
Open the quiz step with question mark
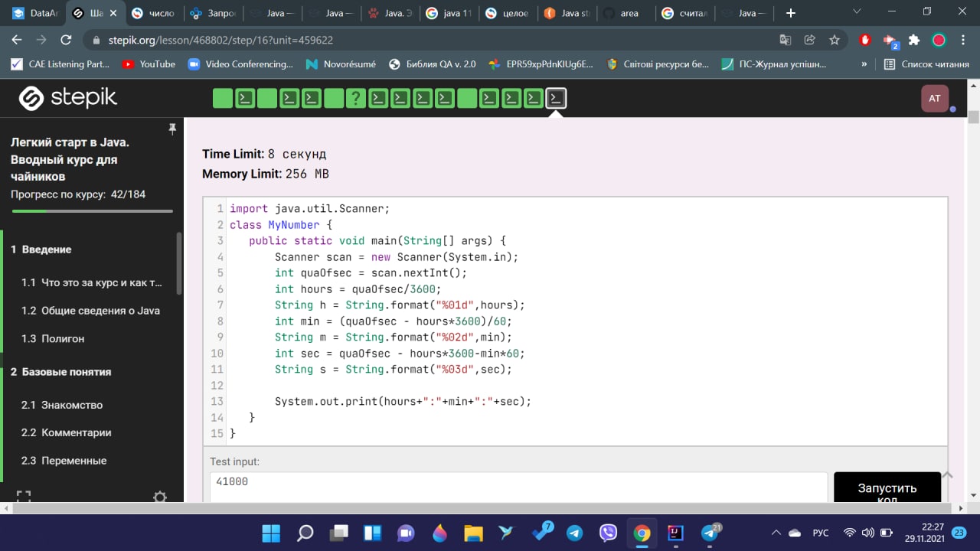[356, 98]
